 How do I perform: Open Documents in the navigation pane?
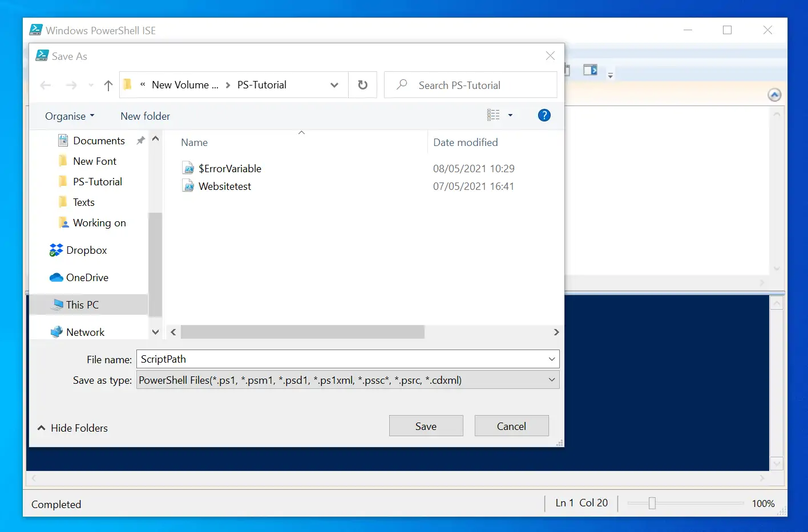tap(99, 141)
